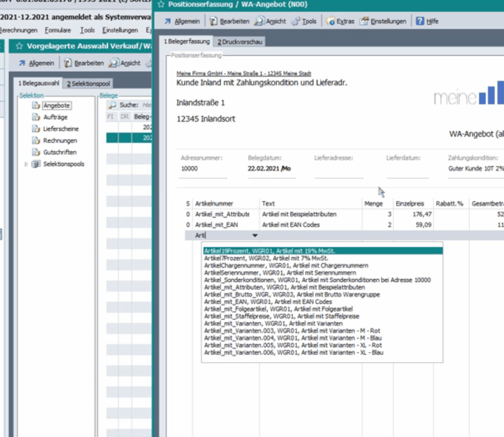The image size is (504, 437).
Task: Switch to the Selektionspool tab
Action: tap(88, 83)
